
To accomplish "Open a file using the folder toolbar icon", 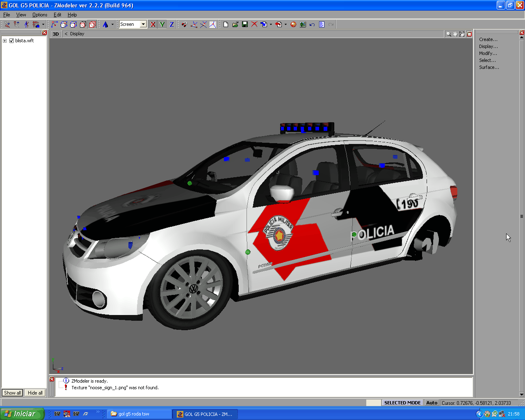I will click(x=235, y=24).
